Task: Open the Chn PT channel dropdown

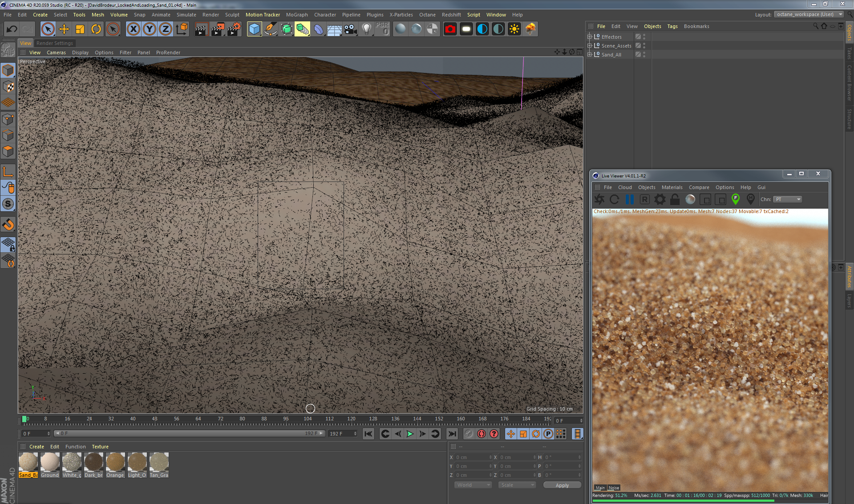Action: [787, 199]
